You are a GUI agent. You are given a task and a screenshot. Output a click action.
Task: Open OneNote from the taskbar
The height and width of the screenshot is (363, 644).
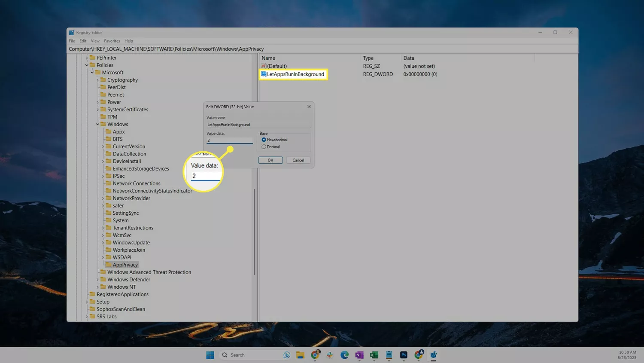359,355
